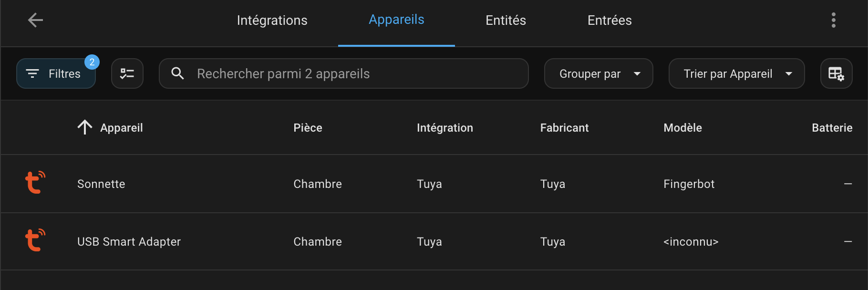Open the USB Smart Adapter device row

434,241
